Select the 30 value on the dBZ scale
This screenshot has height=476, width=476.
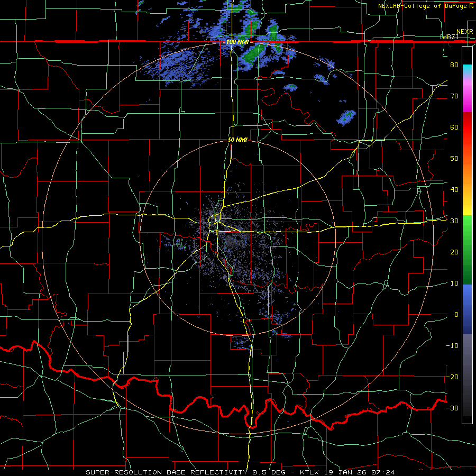click(454, 221)
